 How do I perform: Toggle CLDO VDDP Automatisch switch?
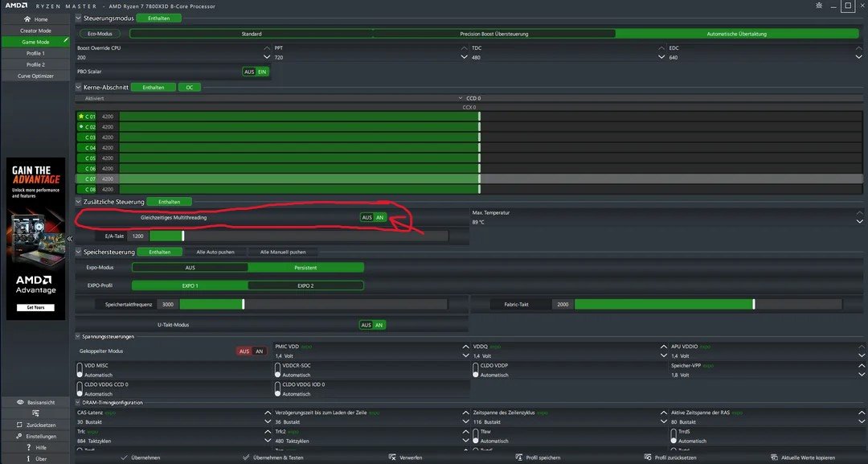click(x=476, y=370)
